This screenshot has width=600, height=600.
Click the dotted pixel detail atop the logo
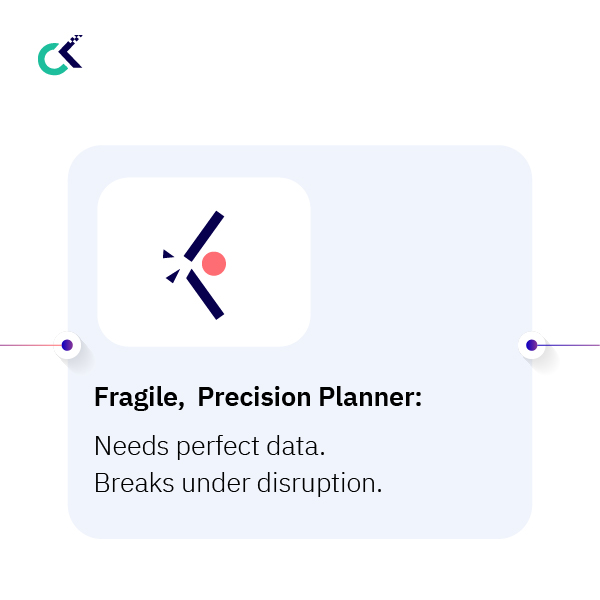point(75,40)
